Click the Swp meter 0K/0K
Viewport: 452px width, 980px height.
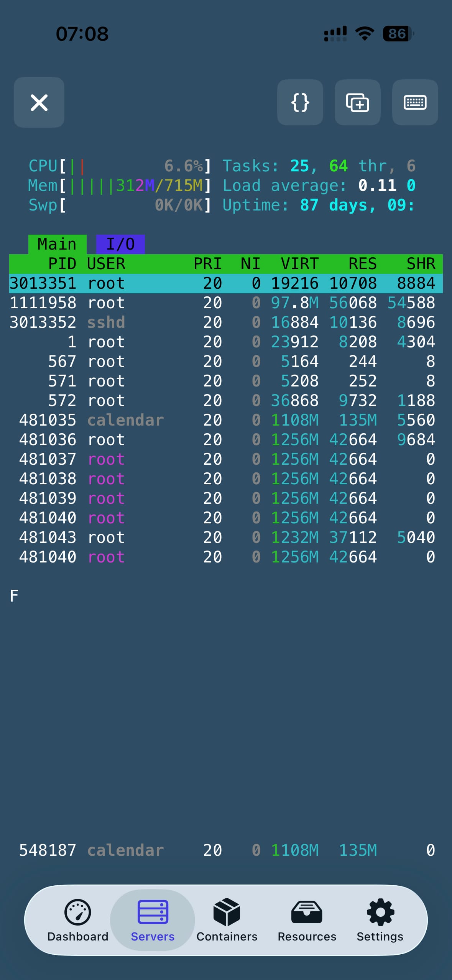[120, 205]
